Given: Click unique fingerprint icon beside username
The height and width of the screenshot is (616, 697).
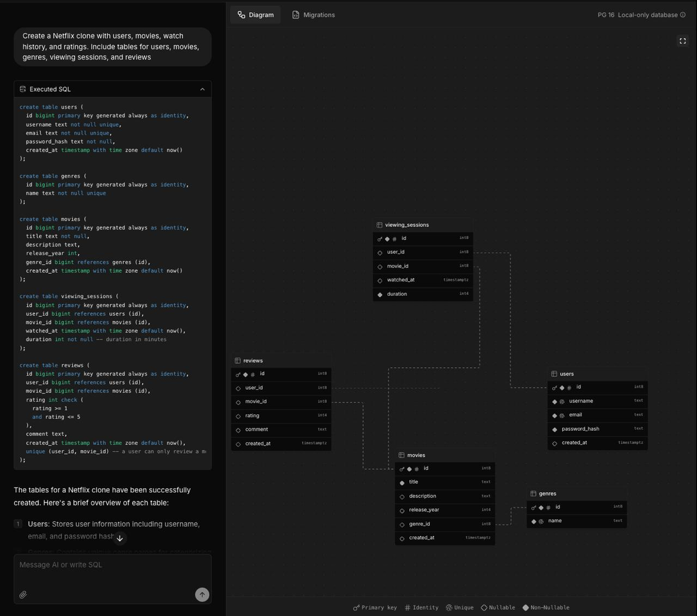Looking at the screenshot, I should coord(562,402).
